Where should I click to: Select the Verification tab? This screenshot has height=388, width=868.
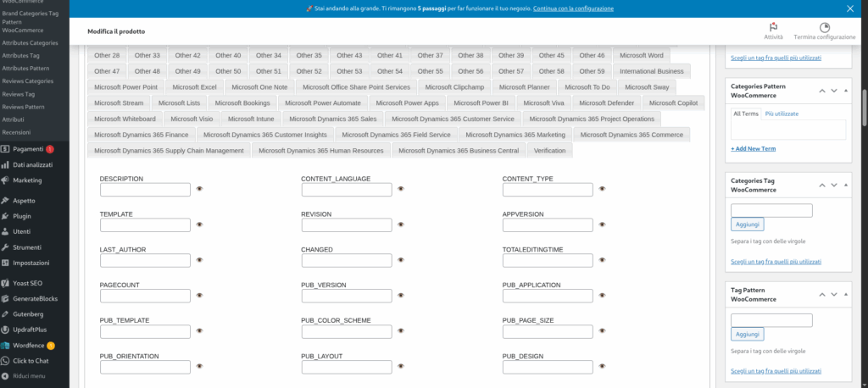550,151
